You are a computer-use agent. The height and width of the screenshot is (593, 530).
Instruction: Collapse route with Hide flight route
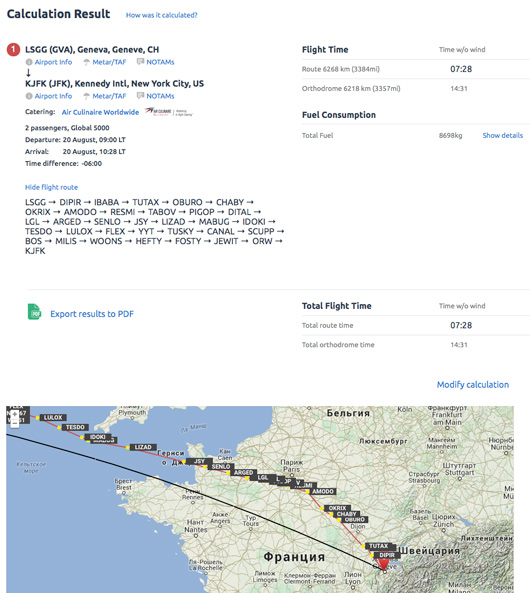point(51,187)
